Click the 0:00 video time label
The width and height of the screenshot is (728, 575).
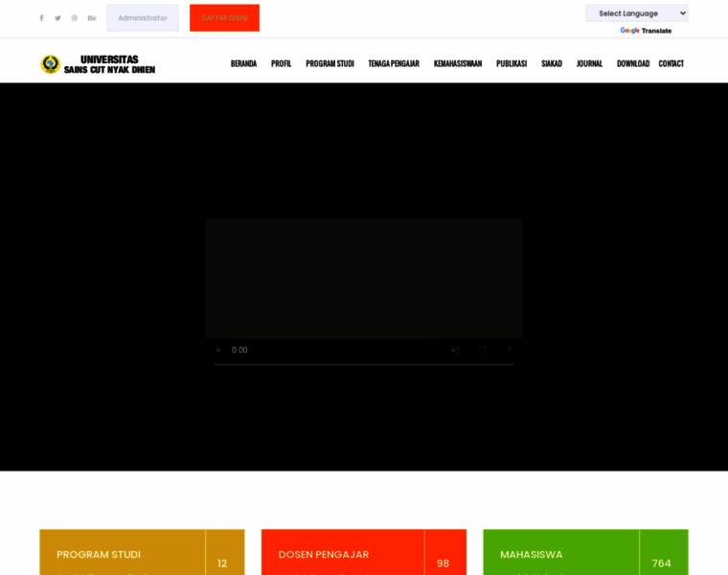coord(239,350)
